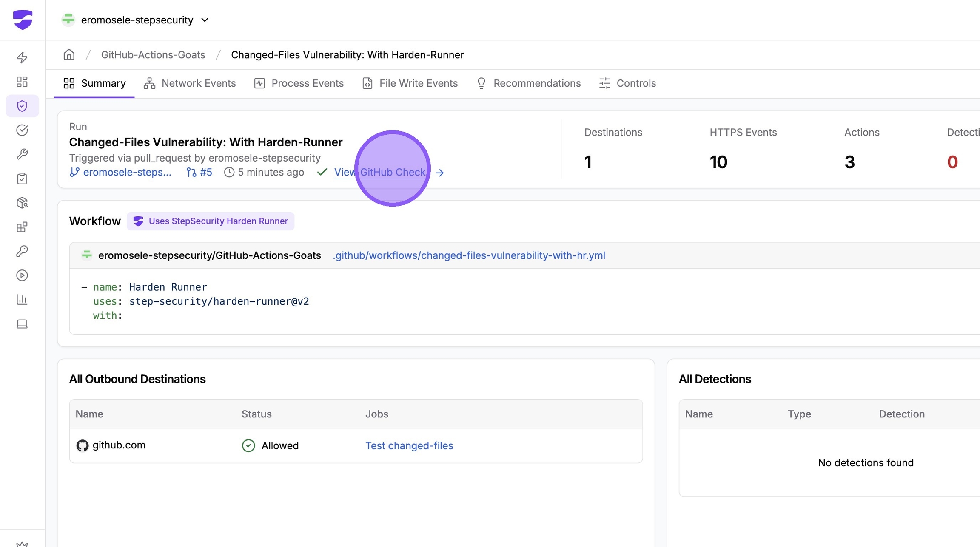980x547 pixels.
Task: Open the lightning bolt sidebar icon
Action: tap(22, 57)
